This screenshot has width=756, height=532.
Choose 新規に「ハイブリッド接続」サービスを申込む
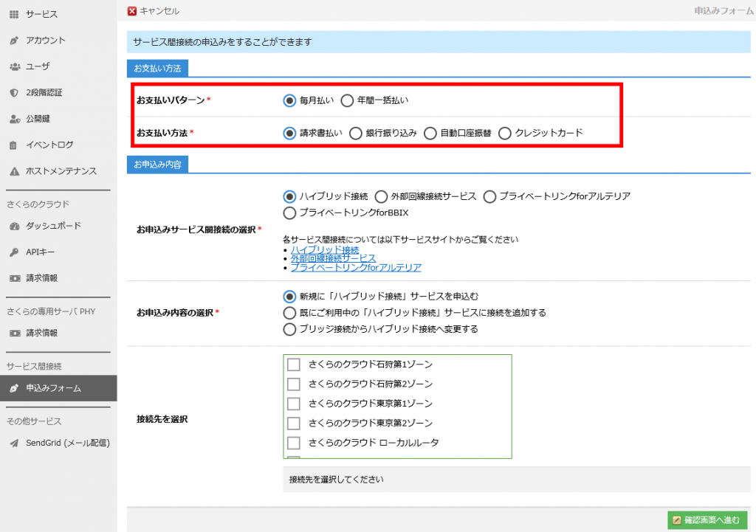click(289, 297)
